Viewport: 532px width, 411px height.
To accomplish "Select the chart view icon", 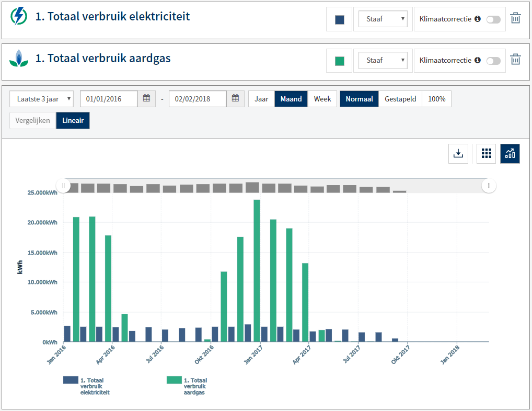I will pyautogui.click(x=510, y=153).
